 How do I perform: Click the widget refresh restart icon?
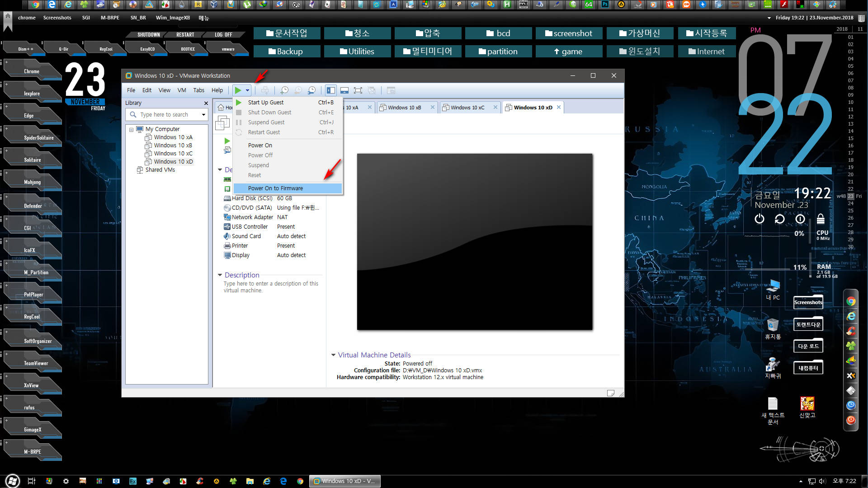[780, 219]
